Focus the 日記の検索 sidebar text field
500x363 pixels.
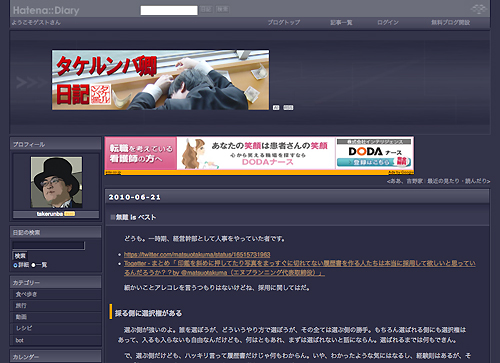pyautogui.click(x=49, y=246)
